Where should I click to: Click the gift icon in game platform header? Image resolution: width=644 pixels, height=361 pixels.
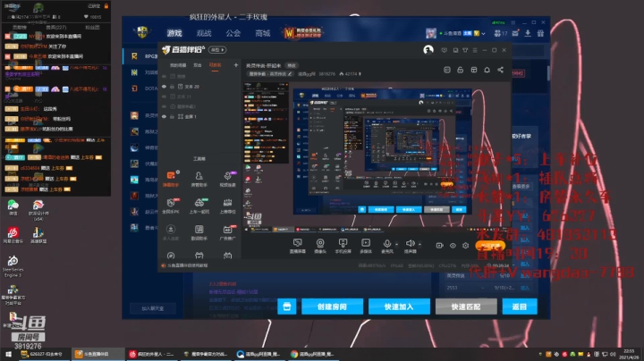(540, 33)
